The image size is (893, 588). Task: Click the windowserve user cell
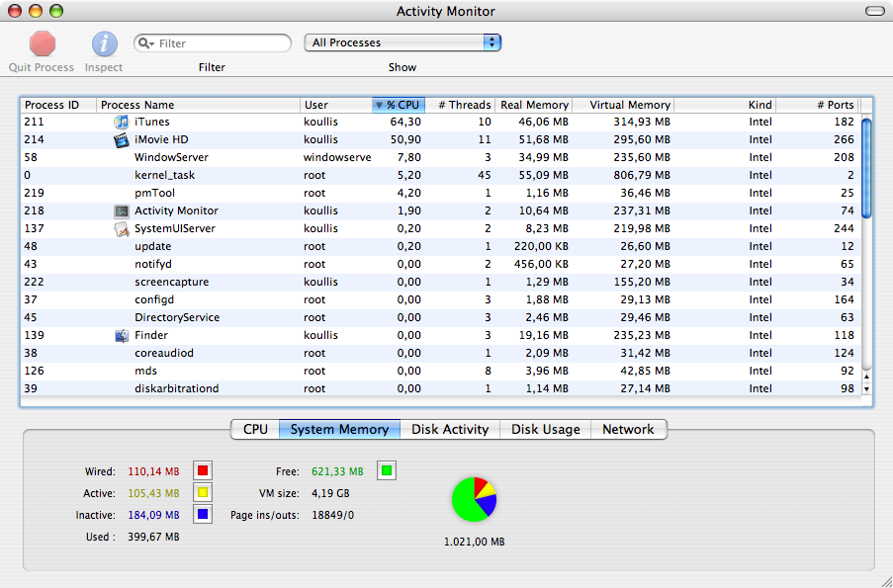click(337, 158)
